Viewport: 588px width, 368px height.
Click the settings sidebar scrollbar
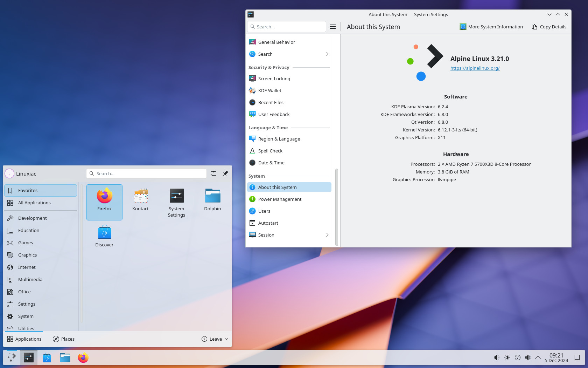(x=337, y=207)
